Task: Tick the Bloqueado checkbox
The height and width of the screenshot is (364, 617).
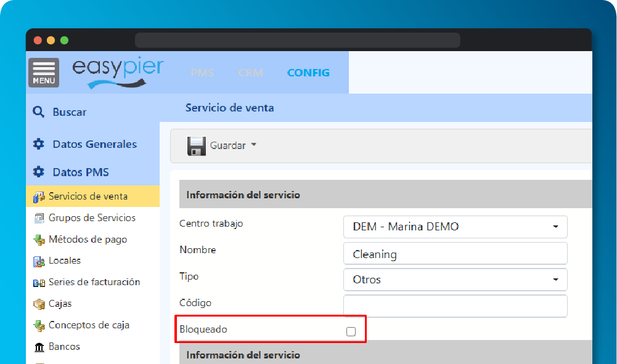Action: (351, 331)
